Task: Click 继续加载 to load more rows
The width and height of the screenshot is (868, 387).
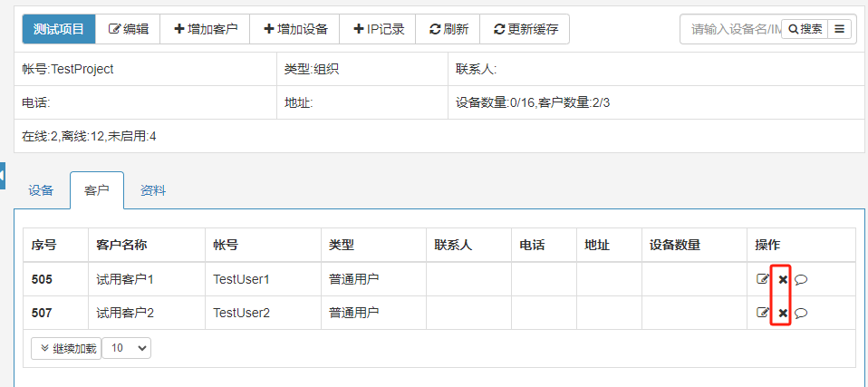Action: click(66, 348)
